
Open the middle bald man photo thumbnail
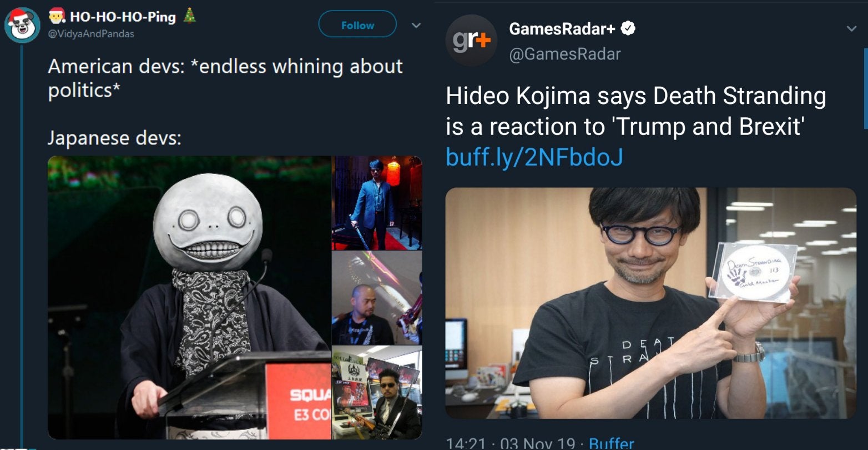377,298
